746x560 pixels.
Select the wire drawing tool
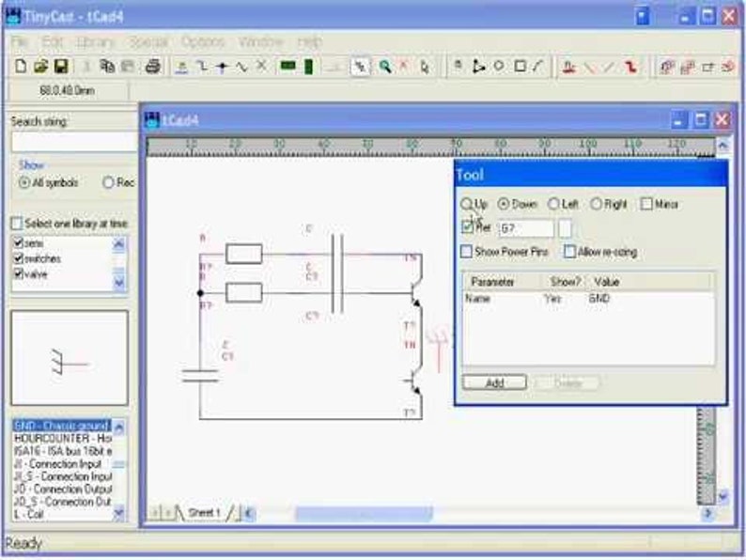coord(202,67)
